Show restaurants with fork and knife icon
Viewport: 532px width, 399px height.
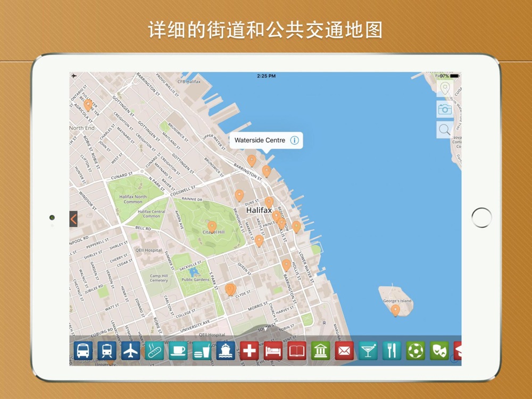[x=392, y=351]
